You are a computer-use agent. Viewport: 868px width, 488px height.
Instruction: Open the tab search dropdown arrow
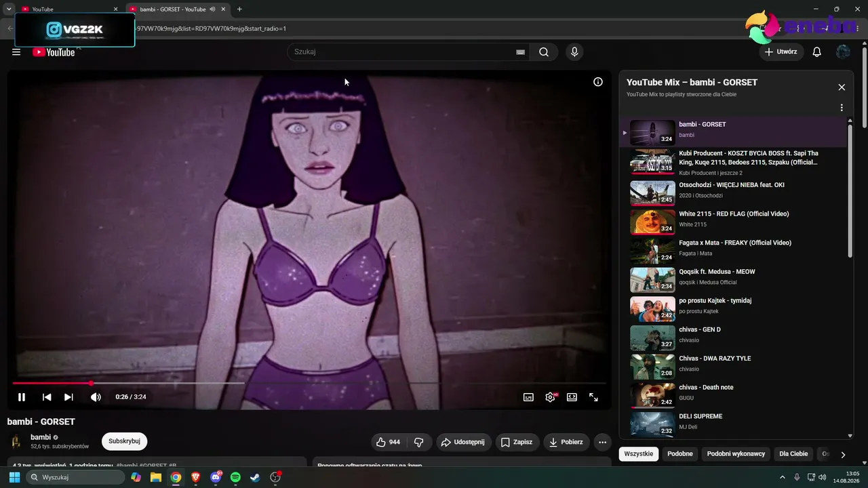click(x=8, y=9)
